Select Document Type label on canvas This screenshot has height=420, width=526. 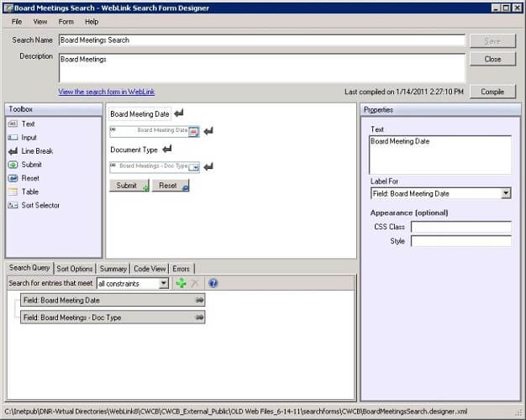click(134, 150)
